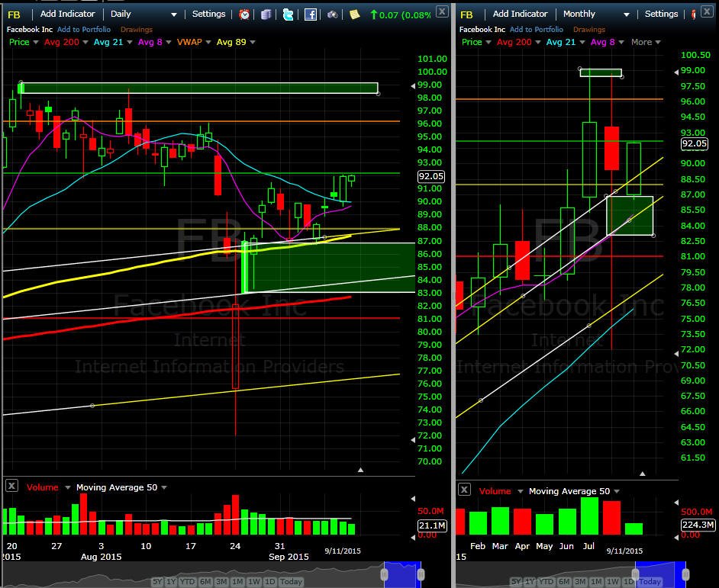Select the 1W range in daily chart
Image resolution: width=719 pixels, height=588 pixels.
point(254,582)
